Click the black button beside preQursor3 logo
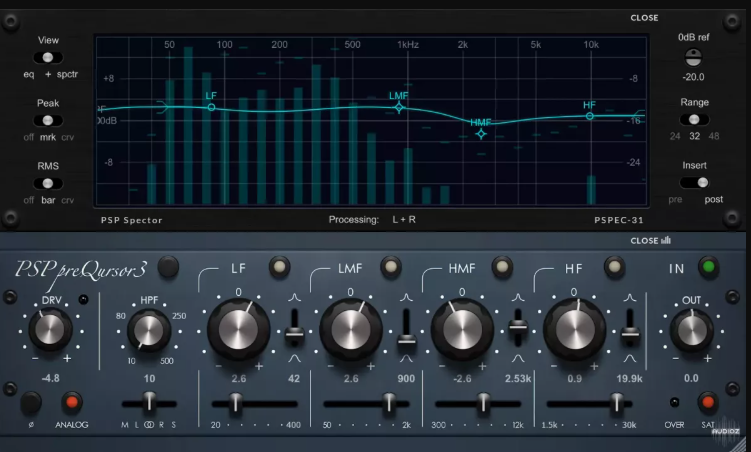The width and height of the screenshot is (751, 452). click(x=168, y=267)
